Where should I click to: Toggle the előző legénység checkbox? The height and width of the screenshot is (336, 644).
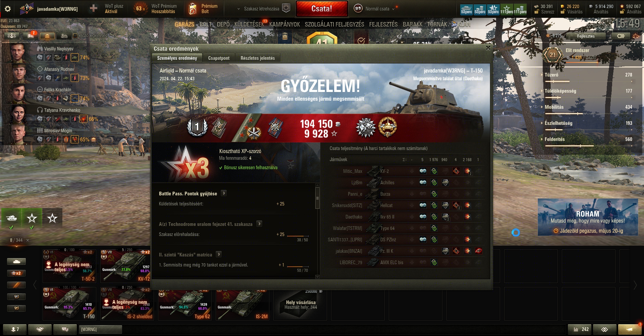point(75,36)
